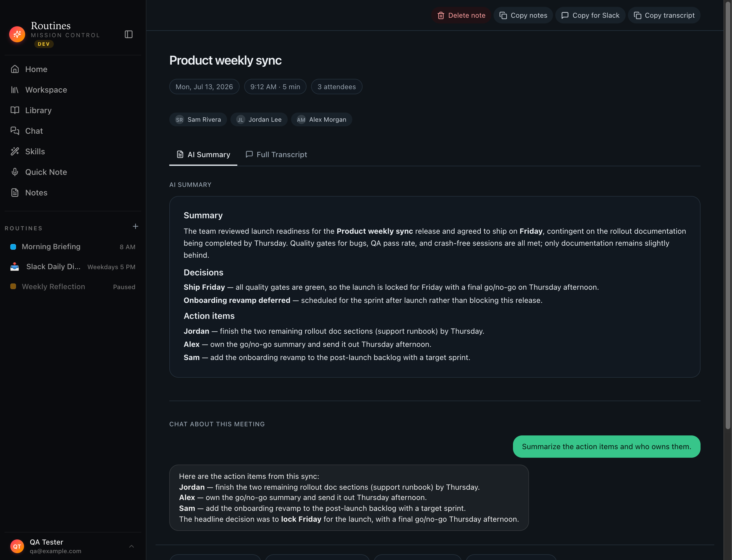Open the Notes section
This screenshot has width=732, height=560.
73,193
